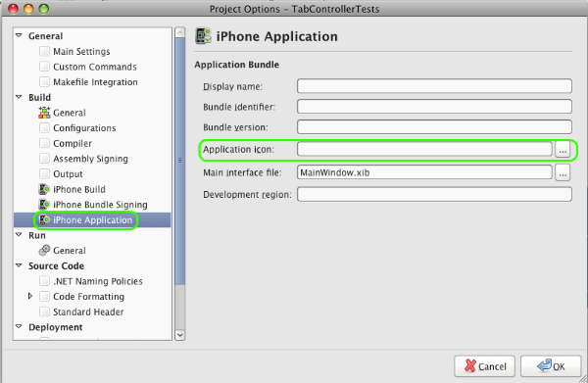
Task: Click the Main interface file field
Action: [x=424, y=172]
